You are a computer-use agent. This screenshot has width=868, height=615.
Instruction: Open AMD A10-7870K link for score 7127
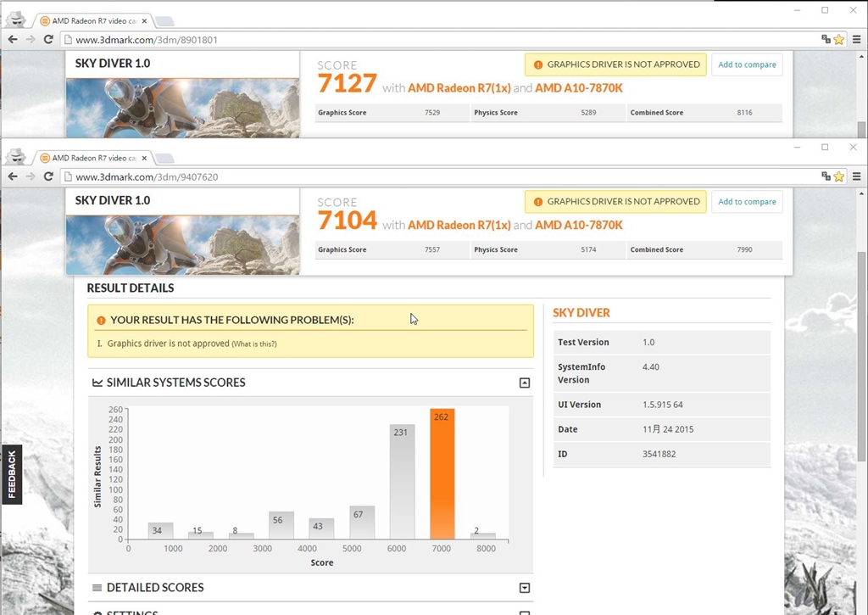(578, 87)
